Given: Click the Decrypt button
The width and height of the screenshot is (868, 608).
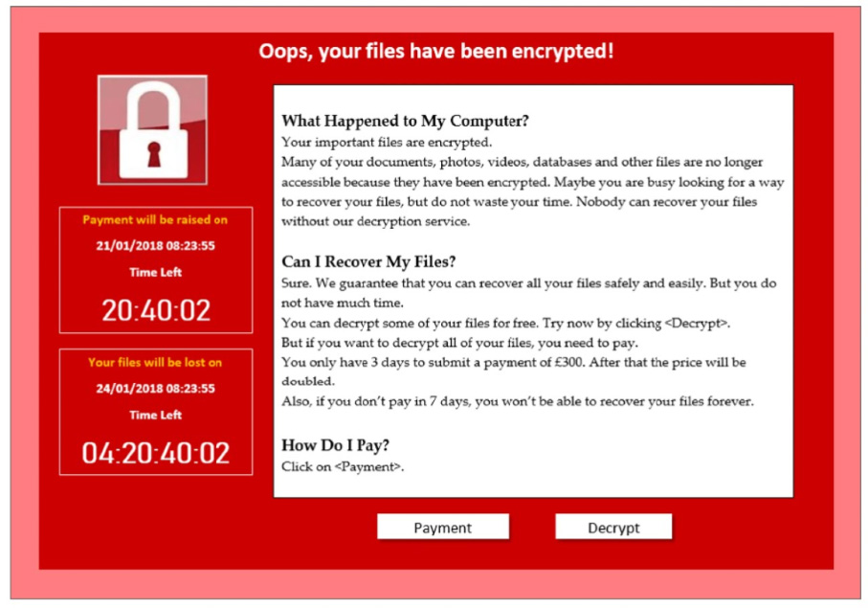Looking at the screenshot, I should (613, 527).
